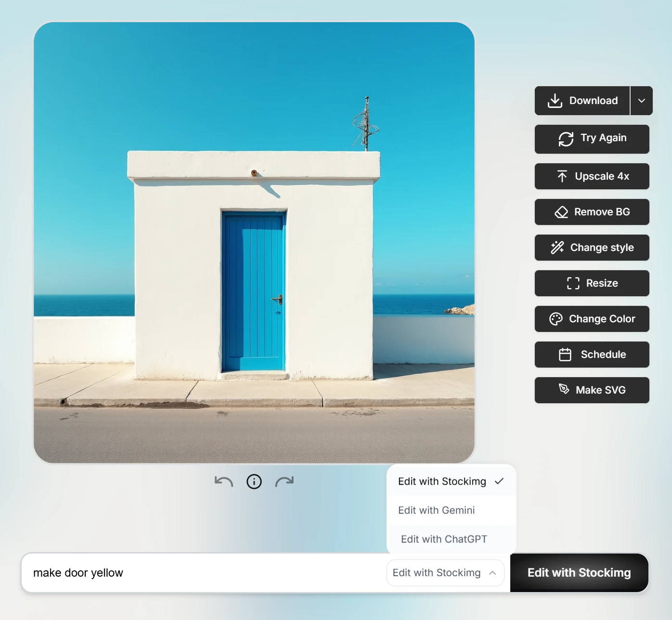Click the redo arrow icon
The image size is (672, 620).
coord(284,481)
